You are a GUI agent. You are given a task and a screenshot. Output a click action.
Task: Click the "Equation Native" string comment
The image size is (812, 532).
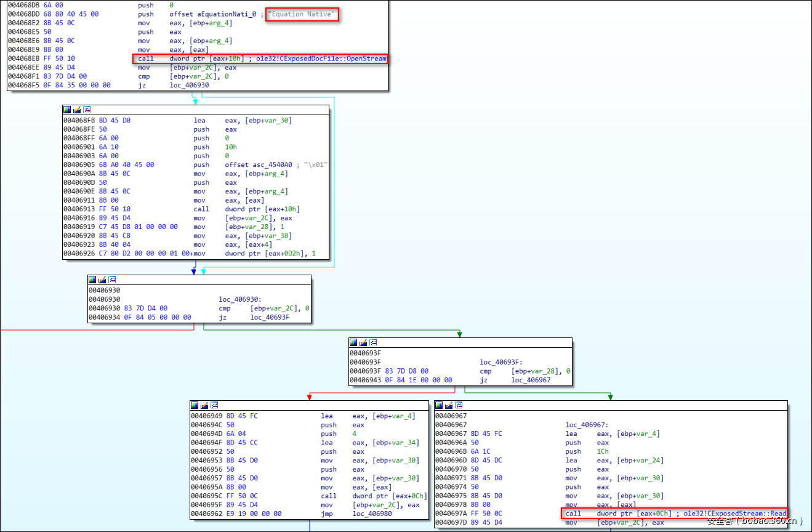(x=302, y=14)
